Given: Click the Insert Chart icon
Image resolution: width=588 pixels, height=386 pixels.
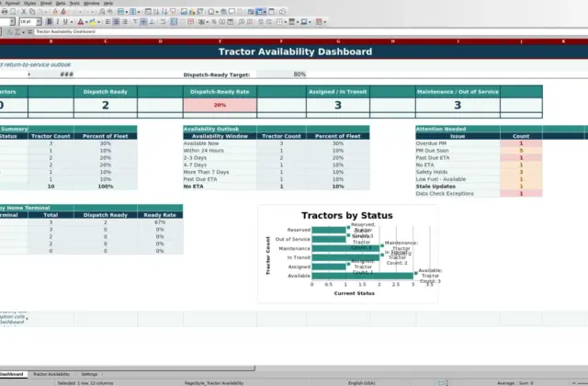Looking at the screenshot, I should (x=192, y=12).
